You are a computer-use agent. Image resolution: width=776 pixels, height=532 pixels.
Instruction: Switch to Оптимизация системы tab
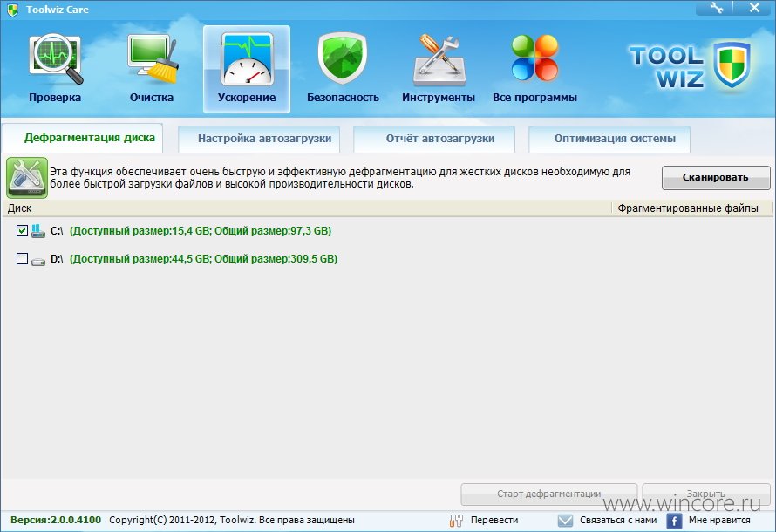pyautogui.click(x=609, y=139)
